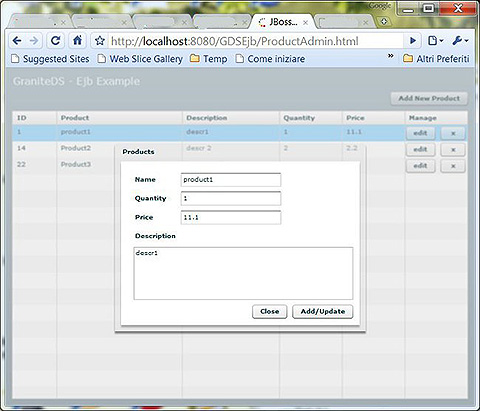Viewport: 480px width, 411px height.
Task: Click edit for row Product3
Action: [x=420, y=166]
